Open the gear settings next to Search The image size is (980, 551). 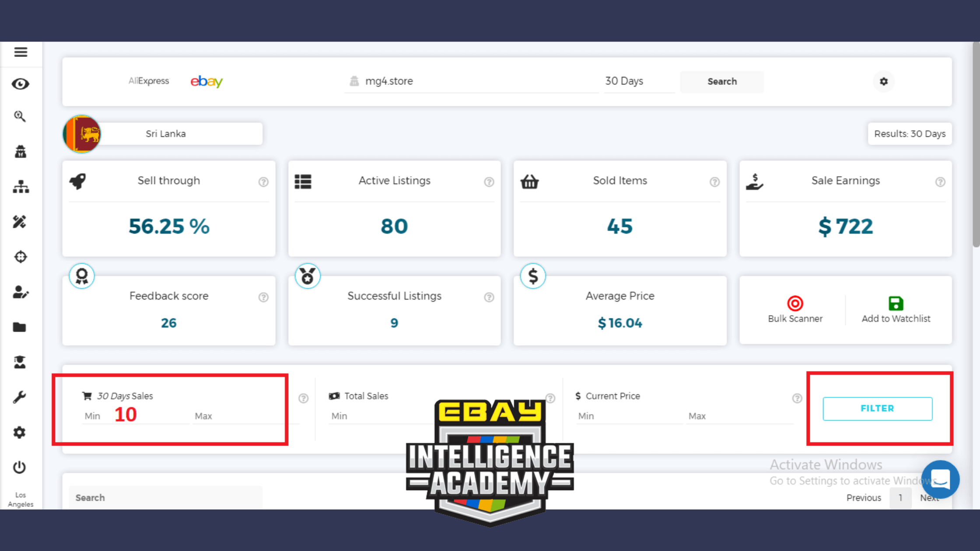click(x=884, y=81)
